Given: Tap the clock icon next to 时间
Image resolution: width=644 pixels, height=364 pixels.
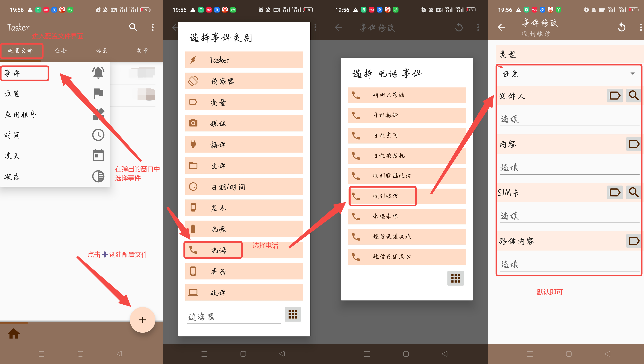Looking at the screenshot, I should [98, 135].
